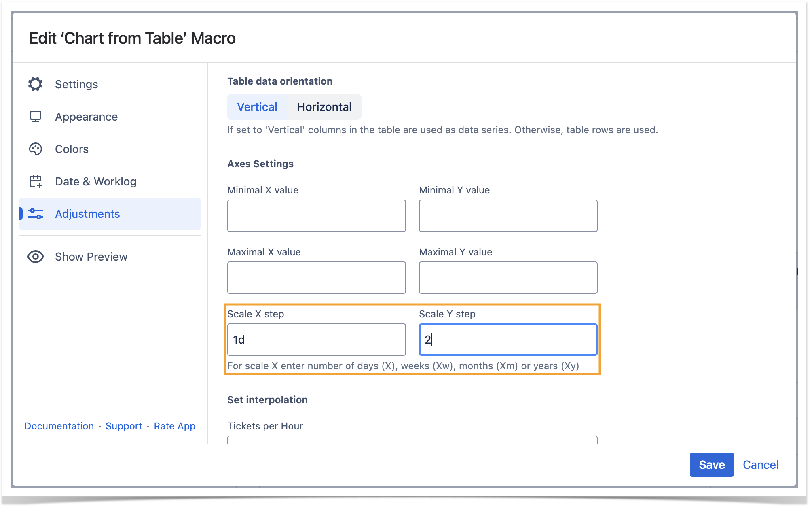812x508 pixels.
Task: Click the Rate App link
Action: pos(175,426)
